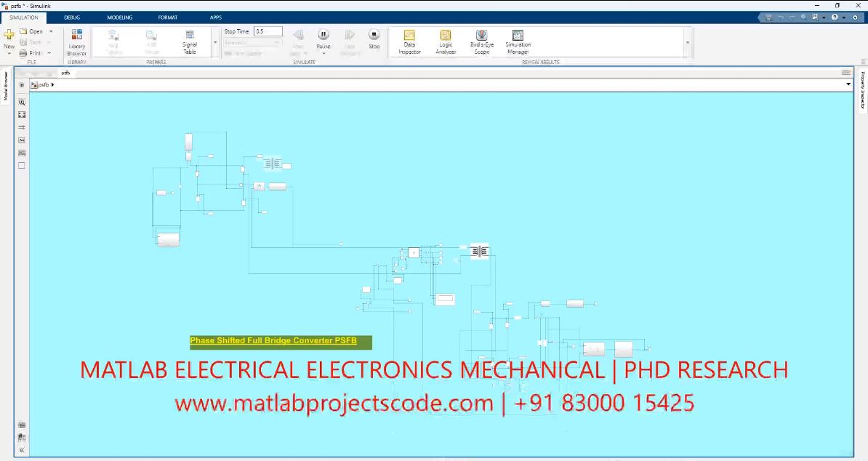Open the Model Browser side panel
868x461 pixels.
pos(6,86)
